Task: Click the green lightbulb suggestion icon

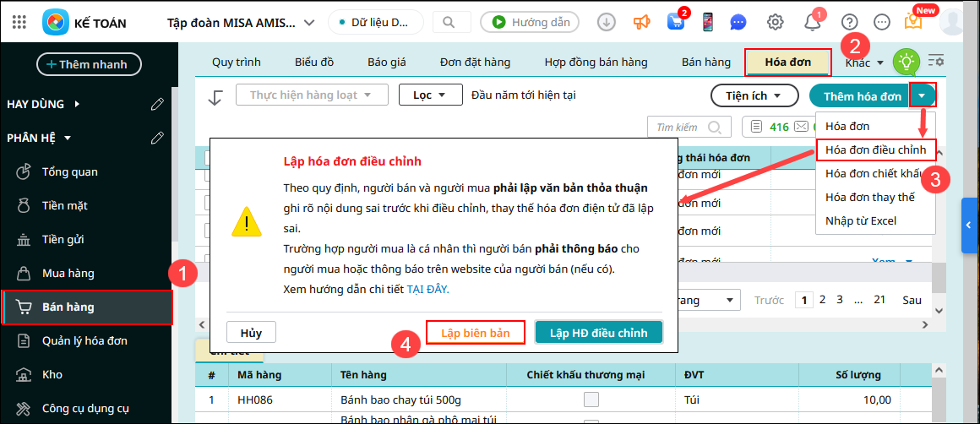Action: click(906, 62)
